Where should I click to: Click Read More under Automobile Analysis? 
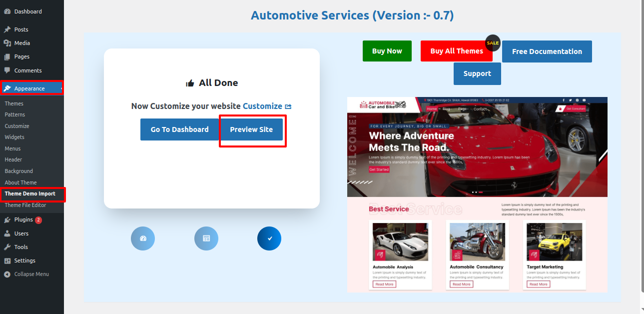[384, 284]
